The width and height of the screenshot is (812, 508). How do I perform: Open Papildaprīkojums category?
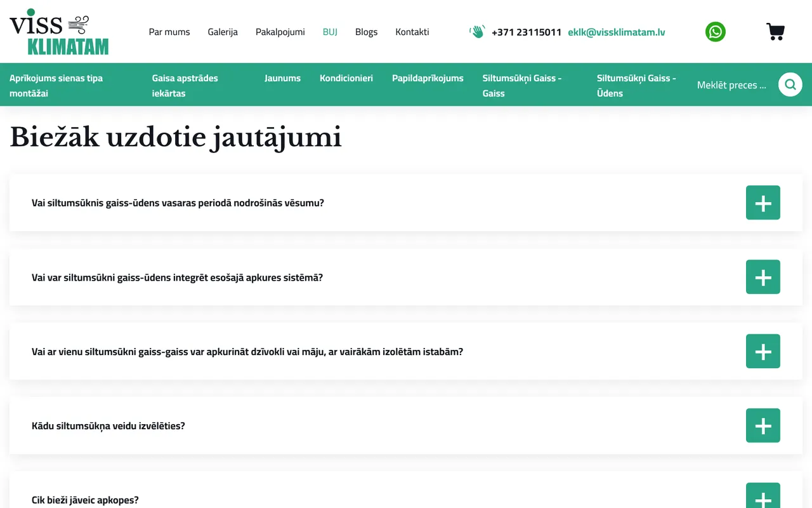(x=428, y=78)
